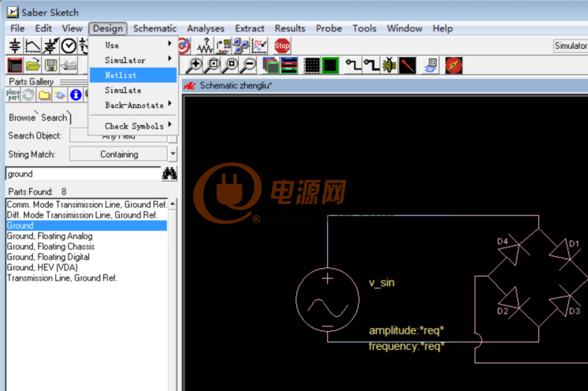This screenshot has height=391, width=588.
Task: Zoom in with the plus magnifier
Action: (x=195, y=65)
